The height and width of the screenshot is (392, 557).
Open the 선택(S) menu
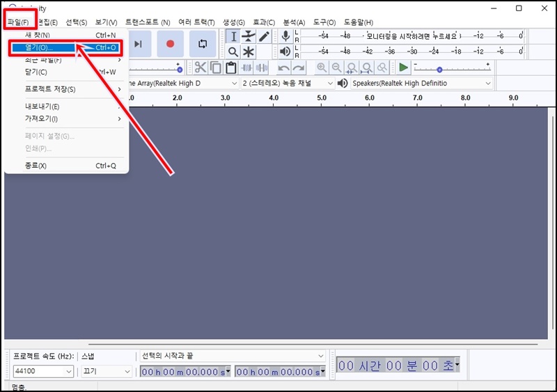77,22
